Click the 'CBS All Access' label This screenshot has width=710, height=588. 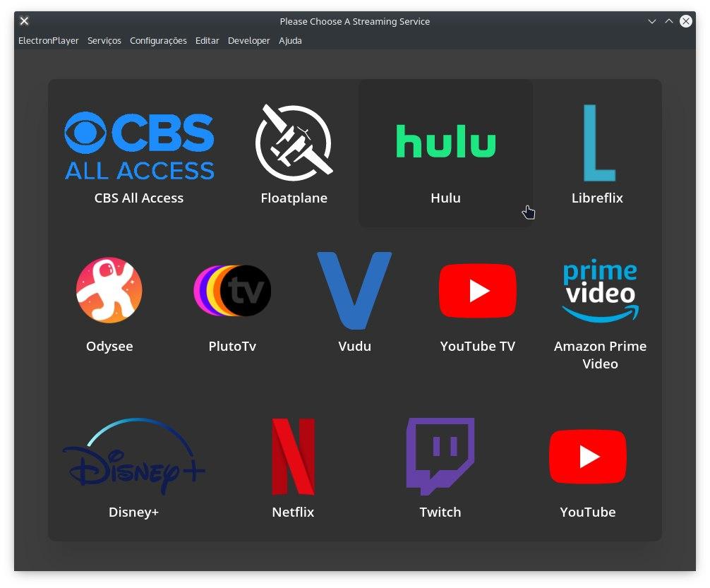pos(139,198)
